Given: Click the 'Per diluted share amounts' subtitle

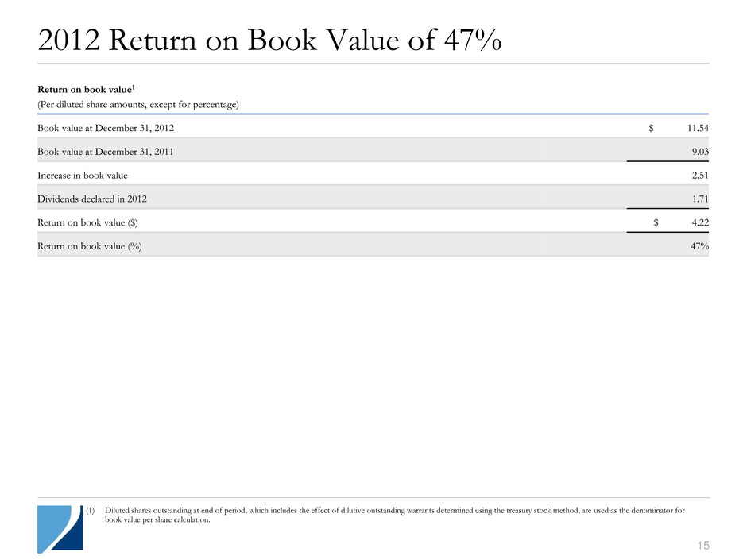Looking at the screenshot, I should point(137,104).
